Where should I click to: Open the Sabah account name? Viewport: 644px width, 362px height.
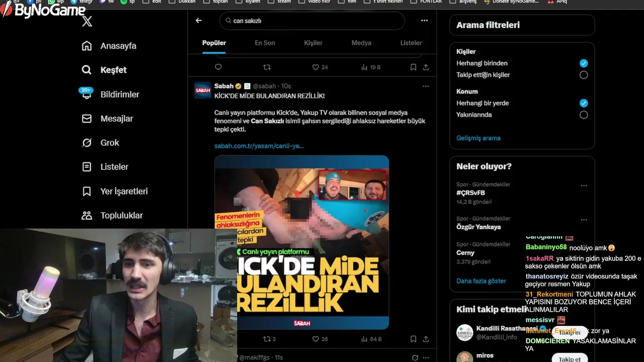[x=224, y=86]
